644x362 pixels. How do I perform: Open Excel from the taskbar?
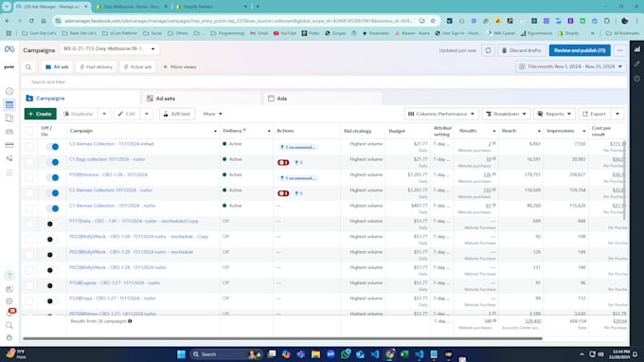(x=404, y=354)
